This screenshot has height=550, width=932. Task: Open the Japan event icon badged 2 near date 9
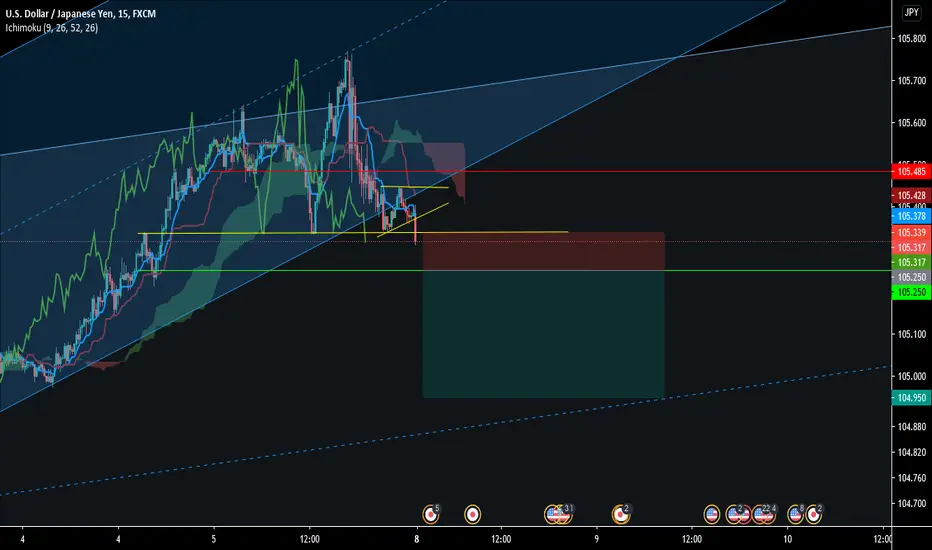pos(621,514)
